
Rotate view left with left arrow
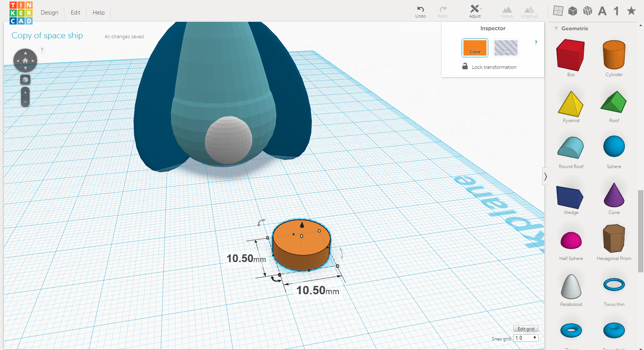click(18, 61)
